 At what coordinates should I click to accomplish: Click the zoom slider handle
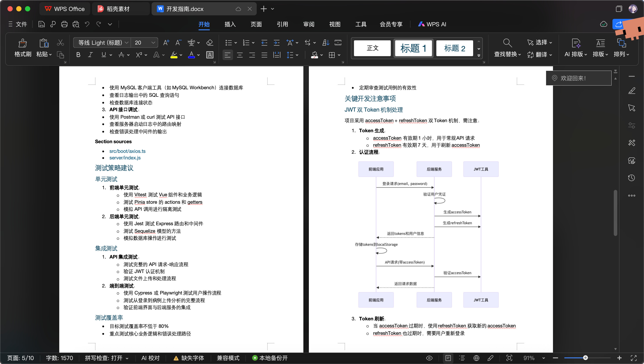[586, 358]
